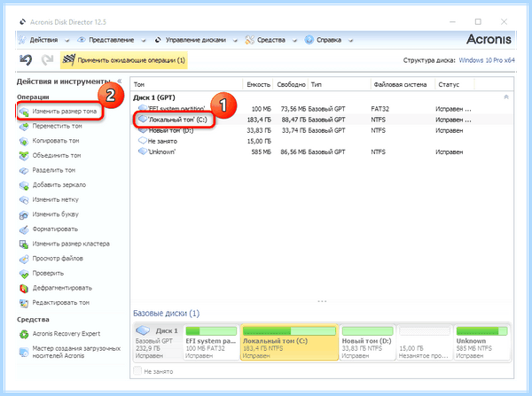Click the Изменить размер кластера icon
This screenshot has height=396, width=532.
(24, 245)
